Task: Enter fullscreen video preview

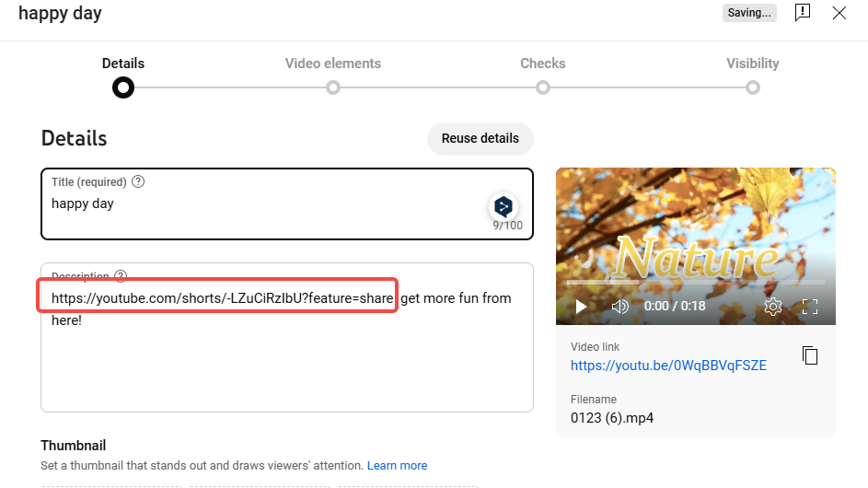Action: (810, 307)
